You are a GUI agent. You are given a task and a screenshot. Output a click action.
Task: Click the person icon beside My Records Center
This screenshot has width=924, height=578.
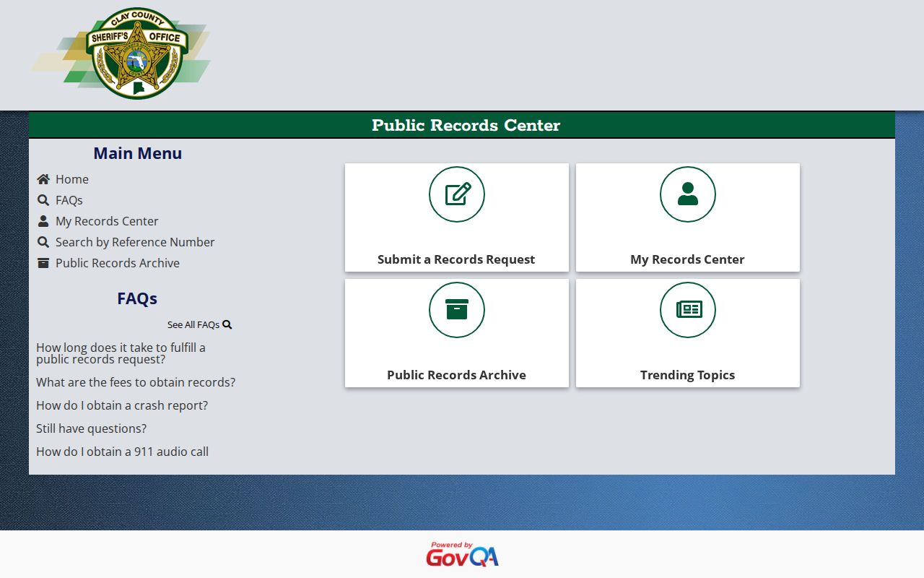click(43, 221)
